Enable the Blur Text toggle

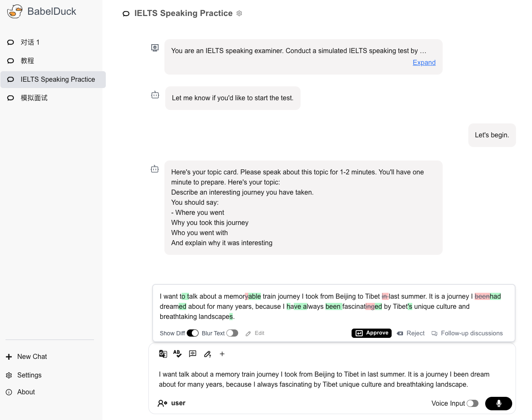click(x=232, y=333)
